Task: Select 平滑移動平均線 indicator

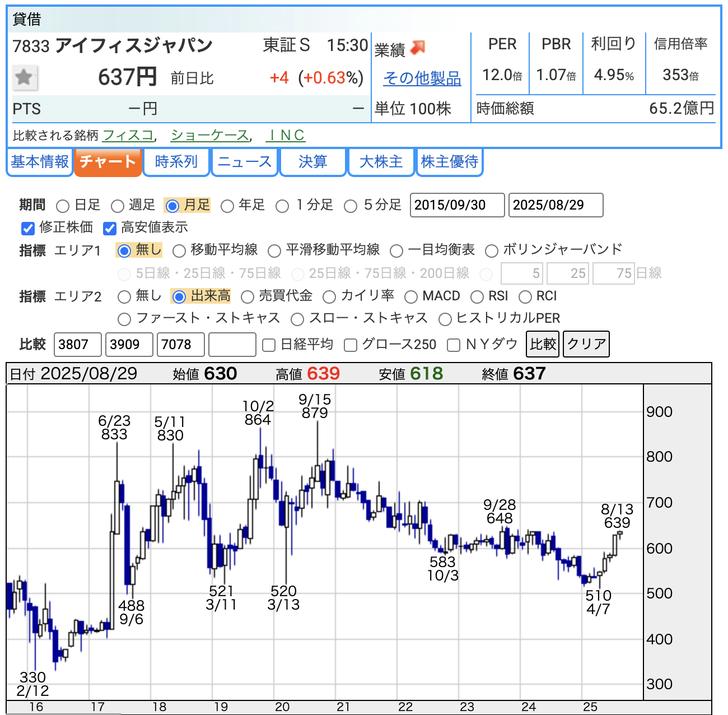Action: pos(274,250)
